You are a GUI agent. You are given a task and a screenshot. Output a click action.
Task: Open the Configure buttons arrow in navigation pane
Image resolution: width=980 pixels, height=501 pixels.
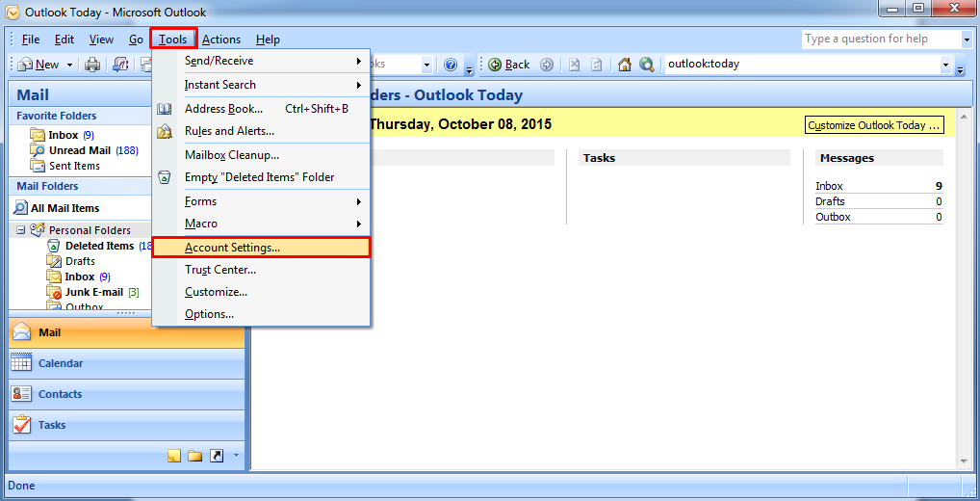[x=236, y=456]
